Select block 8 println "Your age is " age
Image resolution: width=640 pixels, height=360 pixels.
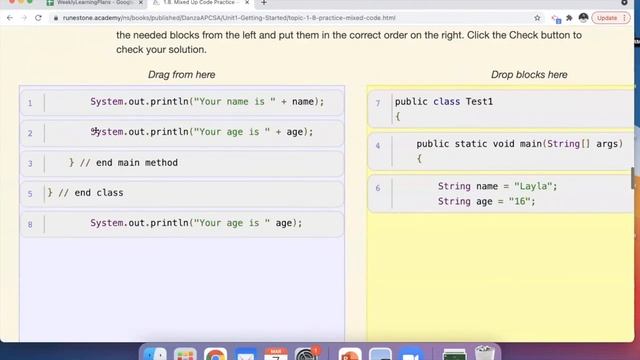182,224
